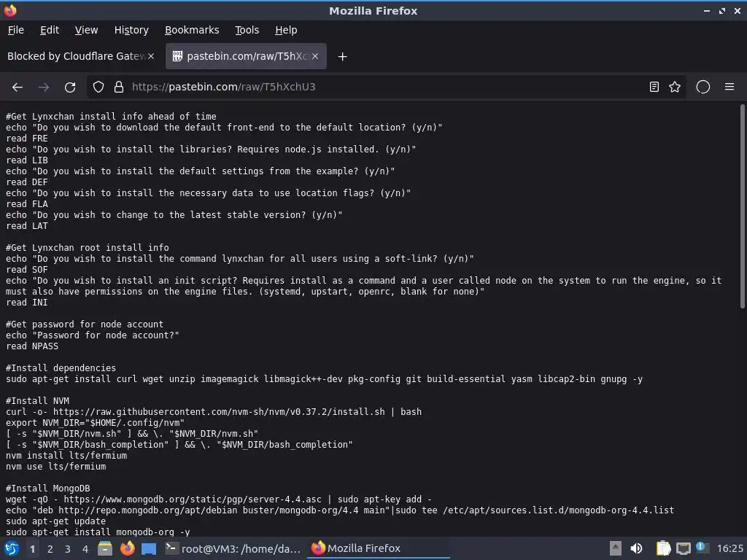Select Mozilla Firefox taskbar window button
Screen dimensions: 747x560
point(379,548)
